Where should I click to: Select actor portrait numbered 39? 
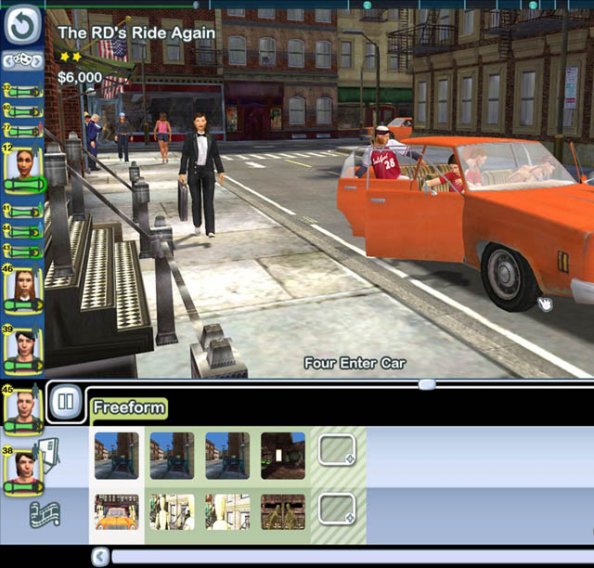tap(23, 349)
